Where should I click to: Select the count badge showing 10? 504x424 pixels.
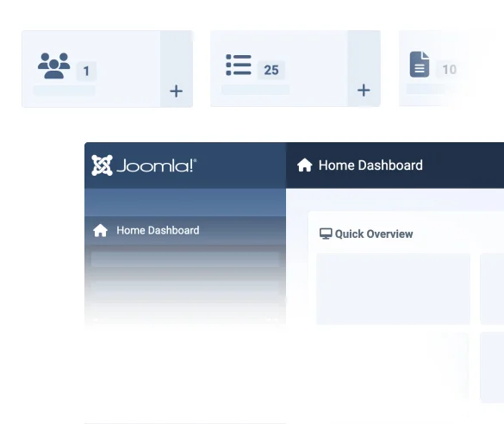click(x=449, y=70)
